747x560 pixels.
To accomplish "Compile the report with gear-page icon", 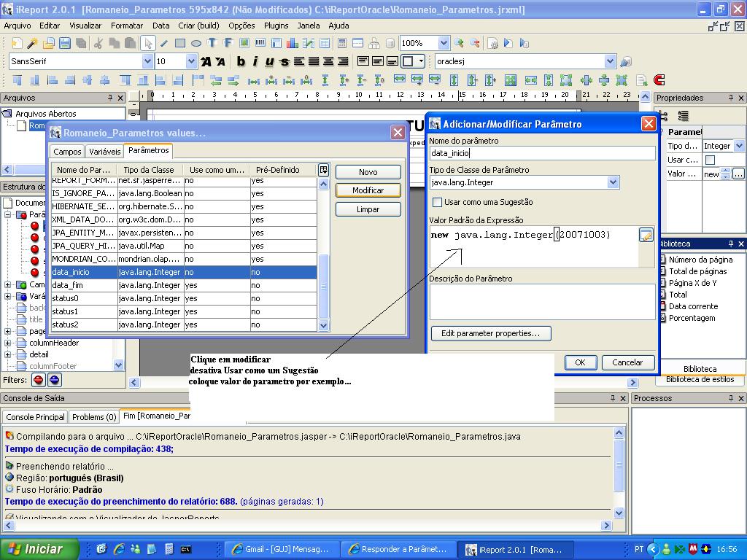I will (x=493, y=43).
